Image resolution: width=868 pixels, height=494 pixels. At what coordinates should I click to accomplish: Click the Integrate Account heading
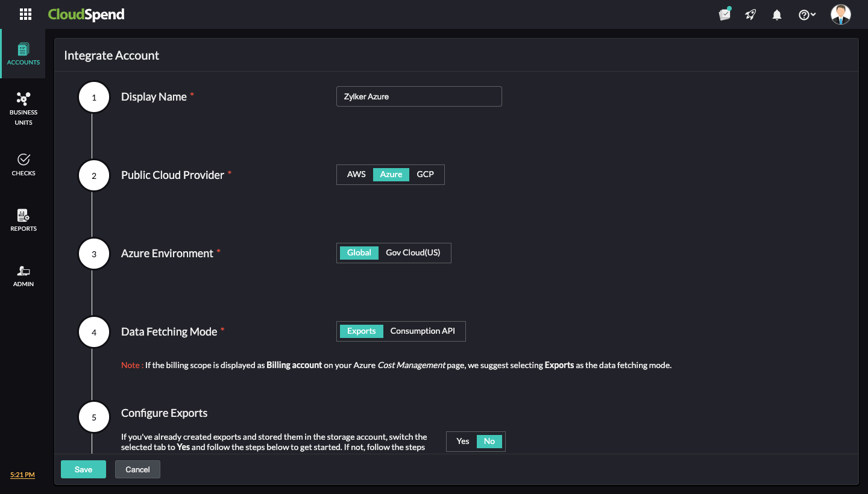pyautogui.click(x=112, y=55)
